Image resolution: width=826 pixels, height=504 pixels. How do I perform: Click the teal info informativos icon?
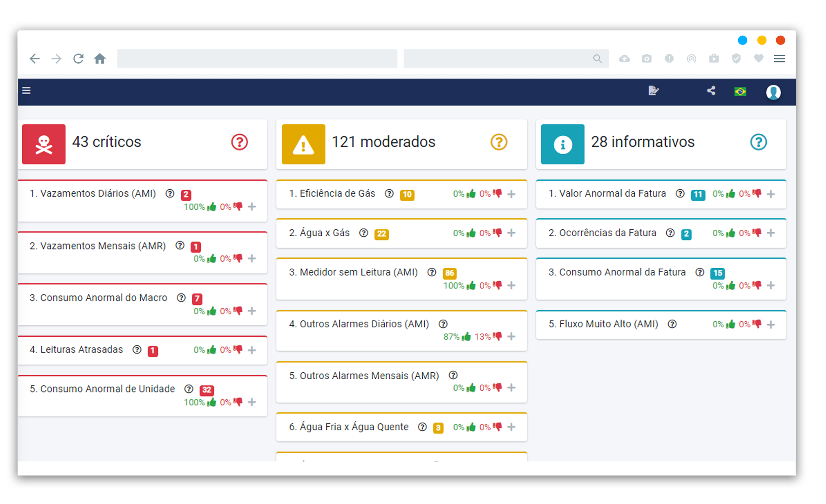click(x=563, y=144)
